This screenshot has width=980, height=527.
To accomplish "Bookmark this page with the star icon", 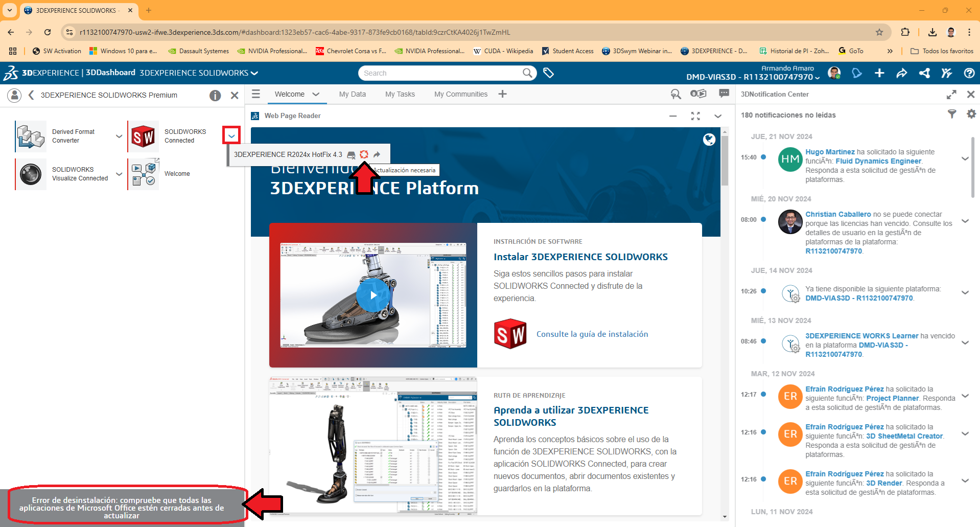I will click(879, 32).
